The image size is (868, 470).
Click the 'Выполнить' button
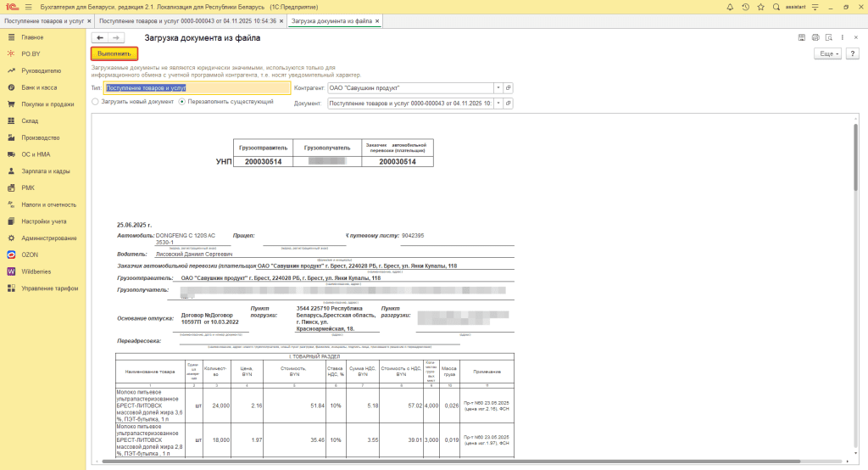tap(114, 53)
